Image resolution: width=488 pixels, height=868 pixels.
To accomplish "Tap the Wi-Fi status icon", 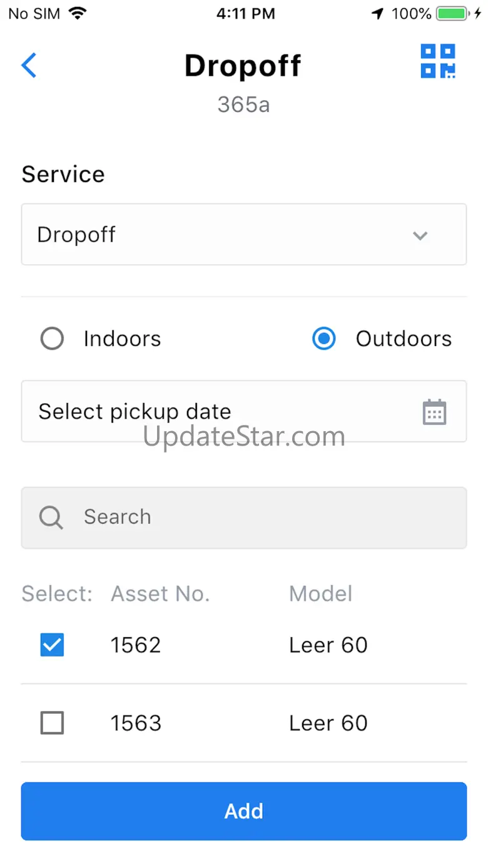I will [78, 13].
